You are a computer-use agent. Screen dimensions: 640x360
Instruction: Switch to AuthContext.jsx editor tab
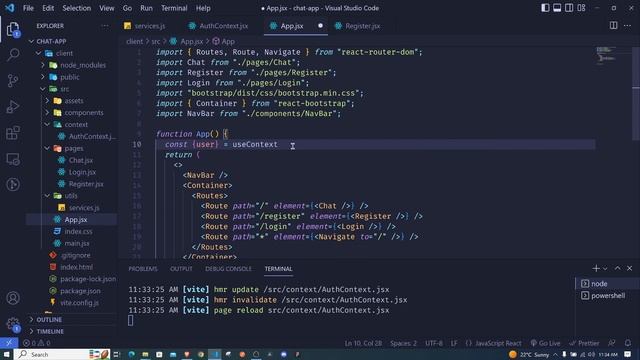[218, 26]
